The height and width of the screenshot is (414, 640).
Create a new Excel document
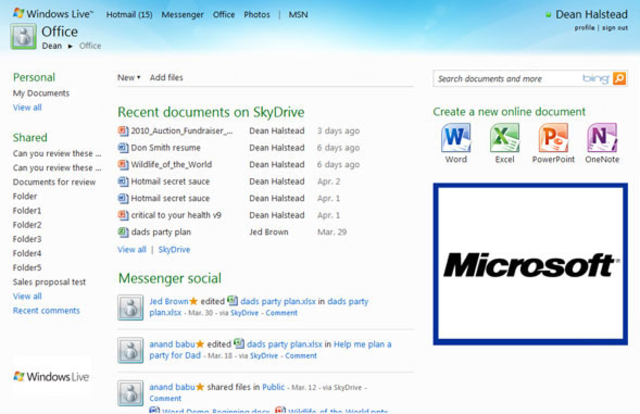pyautogui.click(x=504, y=143)
